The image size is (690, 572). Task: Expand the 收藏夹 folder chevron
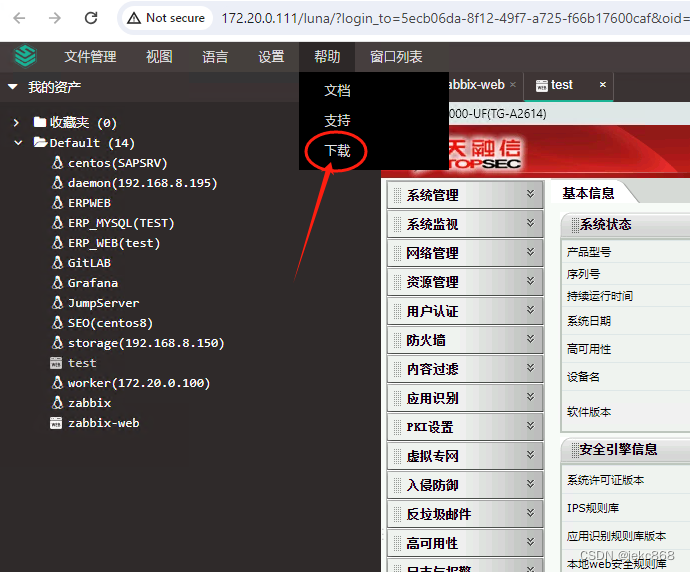[16, 123]
